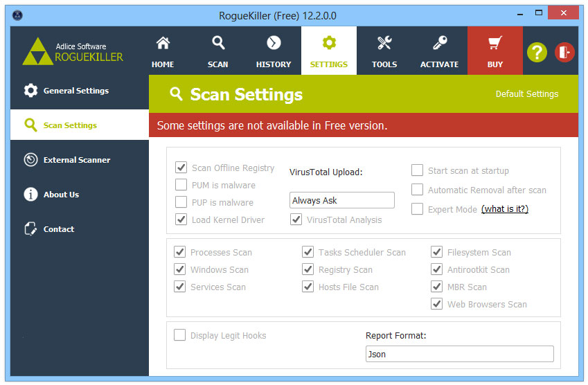Click the Default Settings link
The height and width of the screenshot is (385, 588).
(x=527, y=93)
